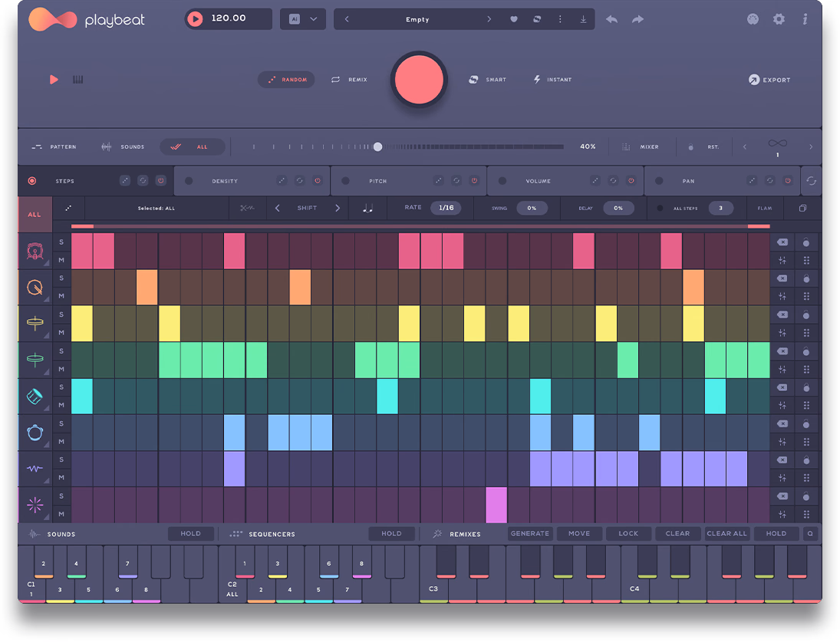Viewport: 840px width, 642px height.
Task: Toggle DENSITY power button
Action: (x=318, y=180)
